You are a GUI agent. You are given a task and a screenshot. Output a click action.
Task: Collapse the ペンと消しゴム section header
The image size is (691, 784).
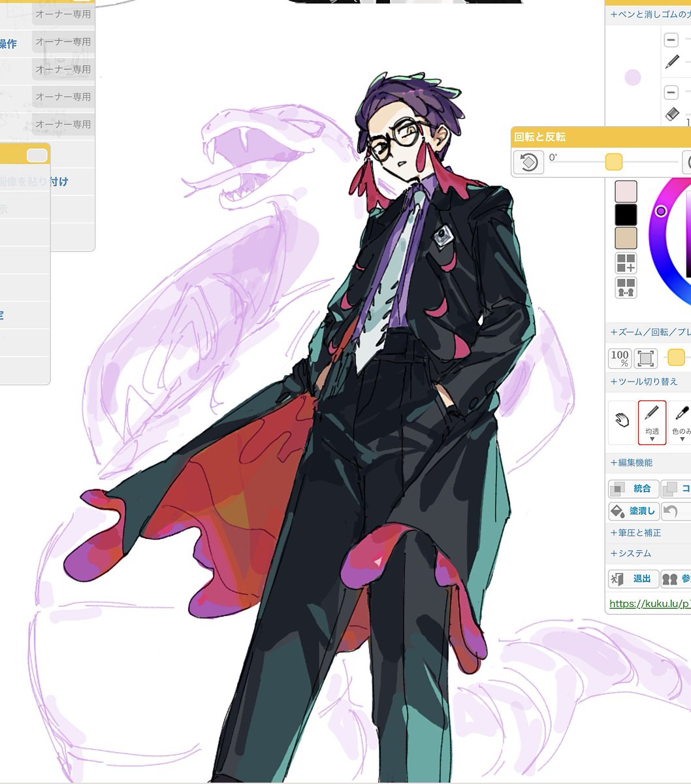(x=648, y=14)
